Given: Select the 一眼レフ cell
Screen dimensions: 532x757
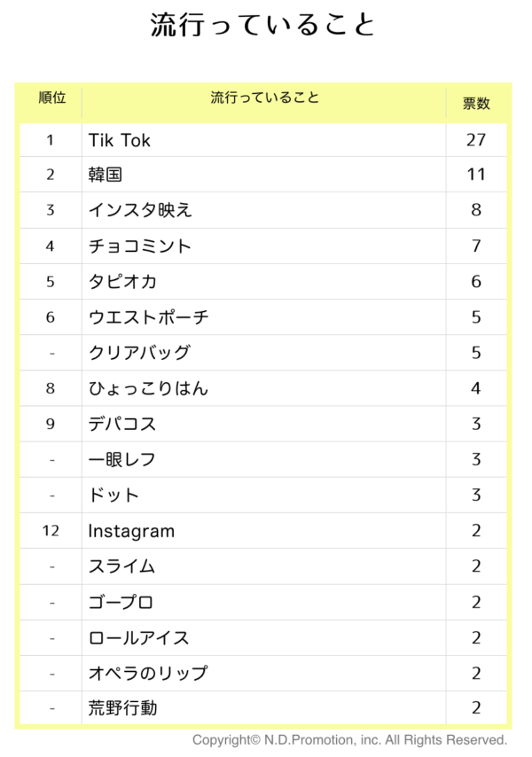Looking at the screenshot, I should coord(122,459).
